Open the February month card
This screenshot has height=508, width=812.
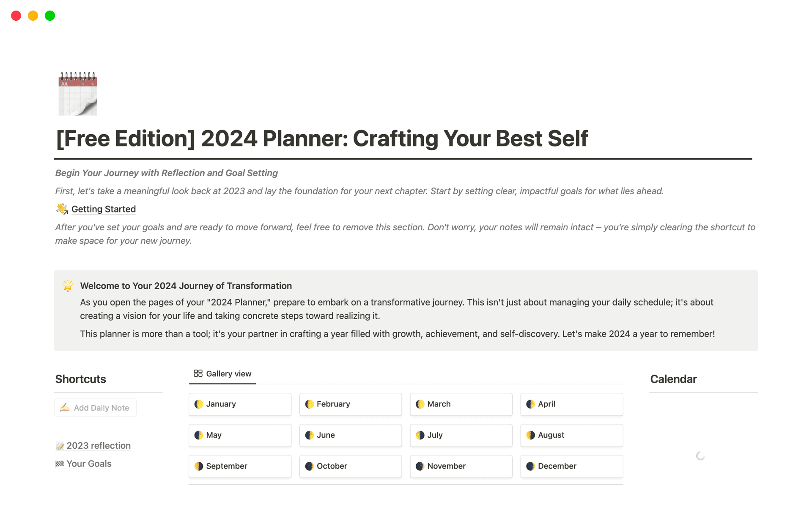[350, 404]
